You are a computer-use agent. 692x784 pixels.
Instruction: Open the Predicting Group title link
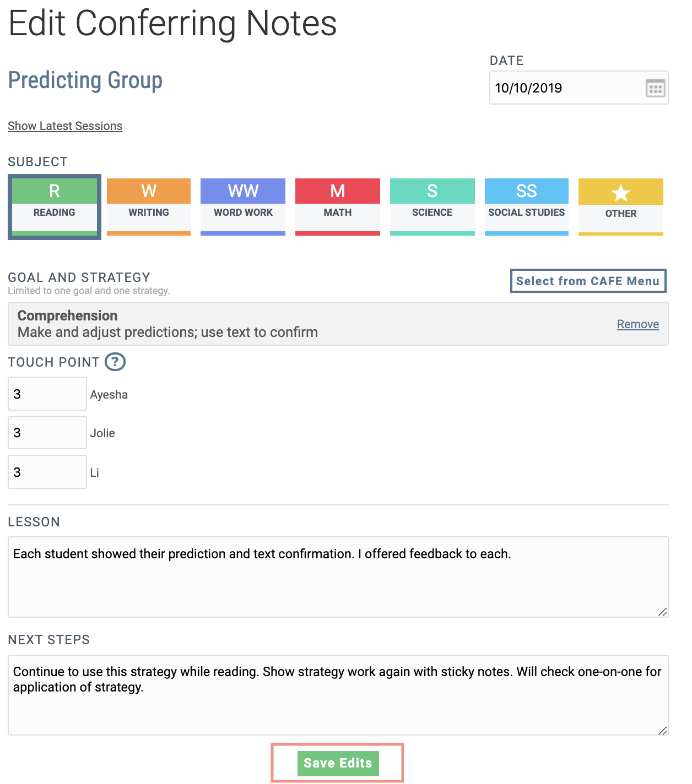pos(85,80)
